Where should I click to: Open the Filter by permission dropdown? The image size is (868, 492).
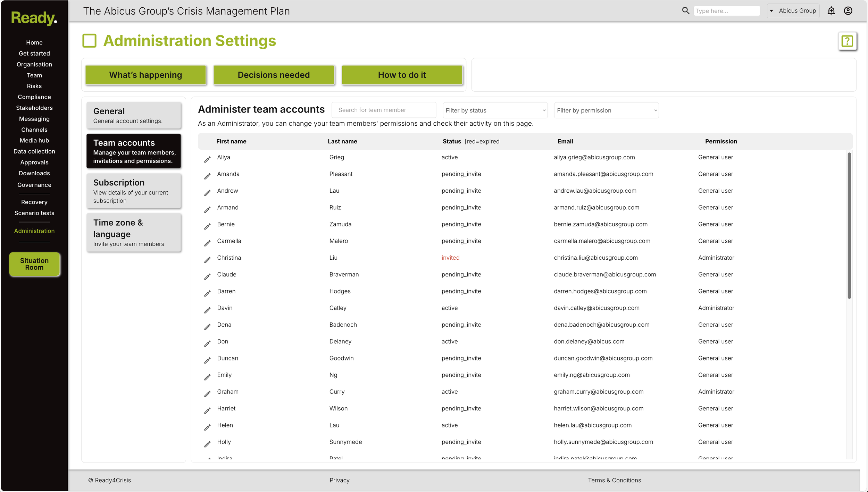tap(606, 110)
